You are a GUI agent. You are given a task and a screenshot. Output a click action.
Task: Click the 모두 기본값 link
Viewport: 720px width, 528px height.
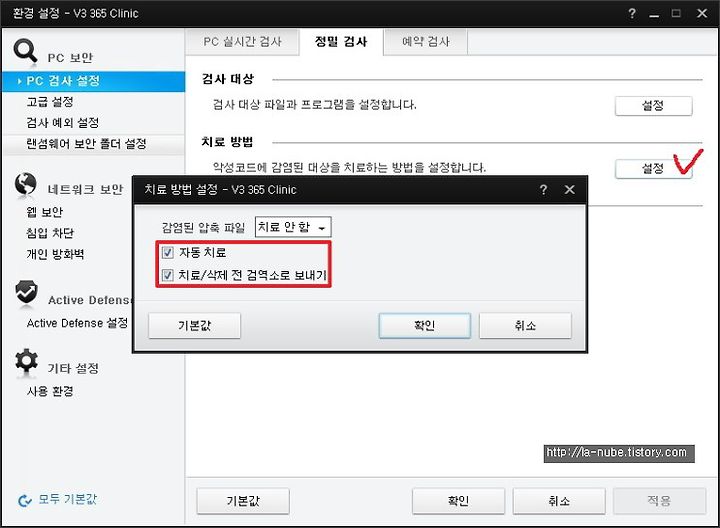pyautogui.click(x=68, y=499)
